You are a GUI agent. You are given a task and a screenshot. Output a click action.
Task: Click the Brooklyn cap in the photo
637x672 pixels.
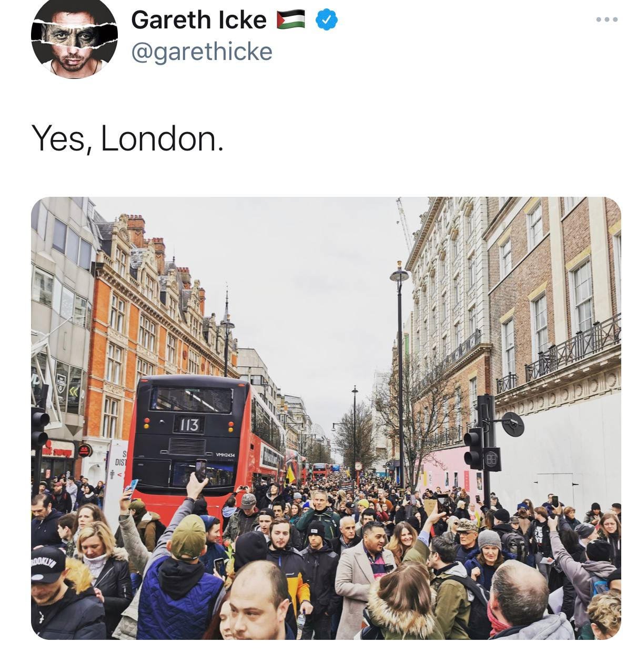coord(47,564)
